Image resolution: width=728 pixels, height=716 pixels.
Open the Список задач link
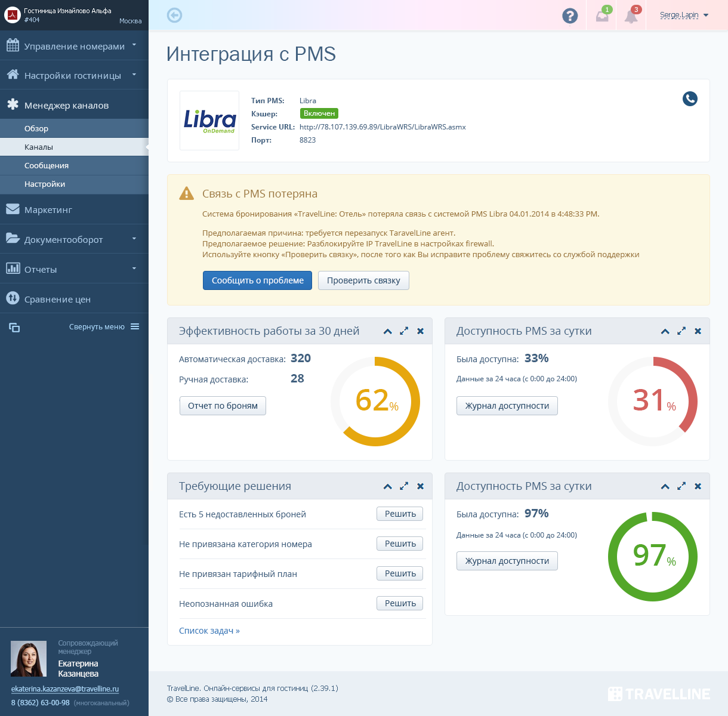click(209, 631)
